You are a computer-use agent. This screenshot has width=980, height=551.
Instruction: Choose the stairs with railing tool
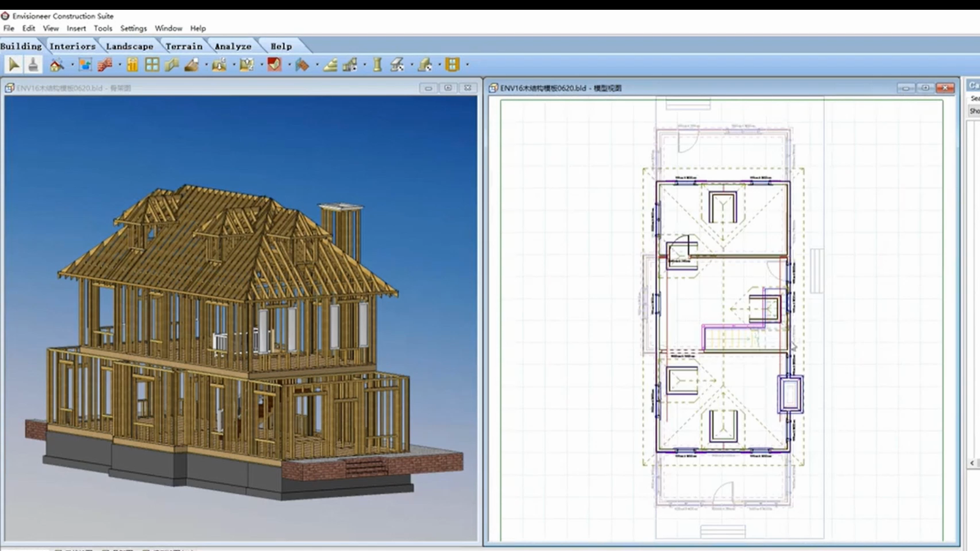[350, 64]
